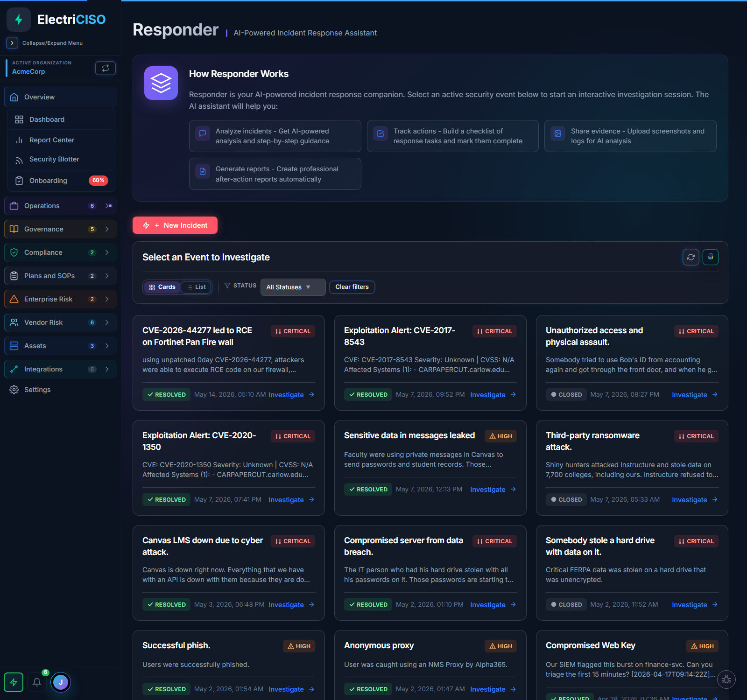Click the Clear filters button
The width and height of the screenshot is (747, 700).
pos(352,287)
